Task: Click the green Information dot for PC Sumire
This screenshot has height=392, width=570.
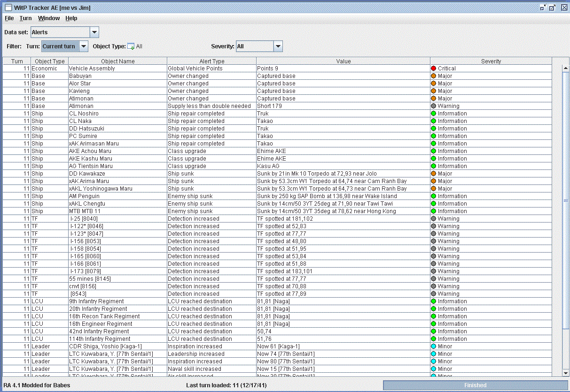Action: click(434, 136)
